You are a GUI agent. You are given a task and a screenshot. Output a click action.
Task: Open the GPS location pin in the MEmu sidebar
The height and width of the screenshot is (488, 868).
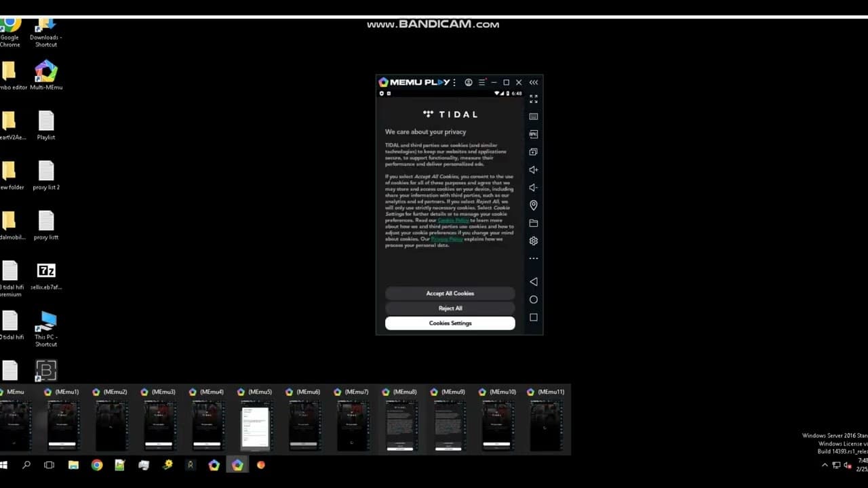(x=534, y=205)
